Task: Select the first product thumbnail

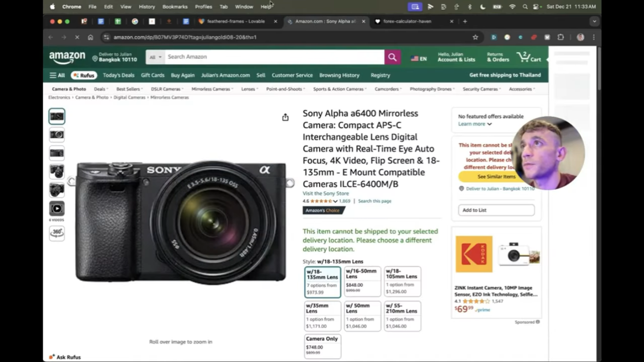Action: 57,116
